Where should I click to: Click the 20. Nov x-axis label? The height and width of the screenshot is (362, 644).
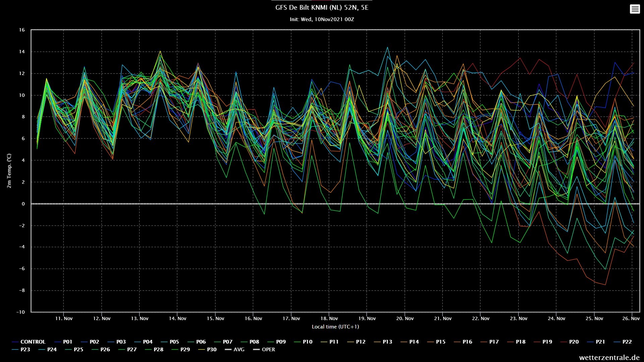[x=405, y=318]
